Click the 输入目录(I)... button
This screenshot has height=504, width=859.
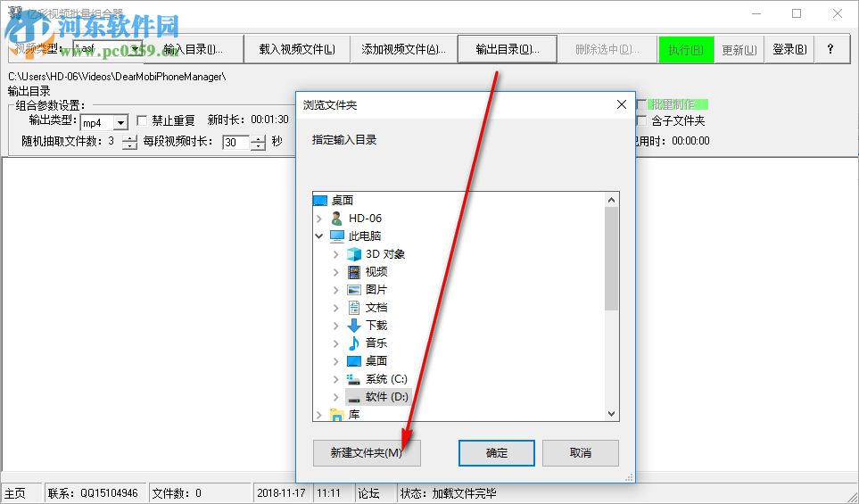[x=194, y=49]
